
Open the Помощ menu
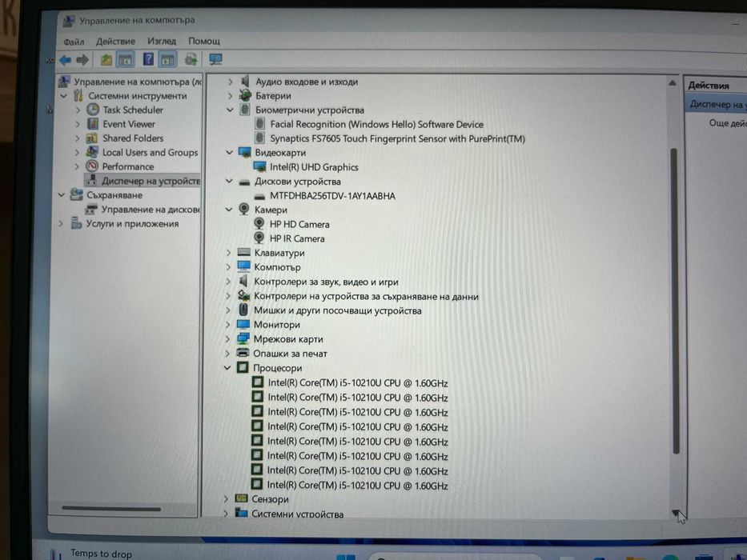(204, 41)
